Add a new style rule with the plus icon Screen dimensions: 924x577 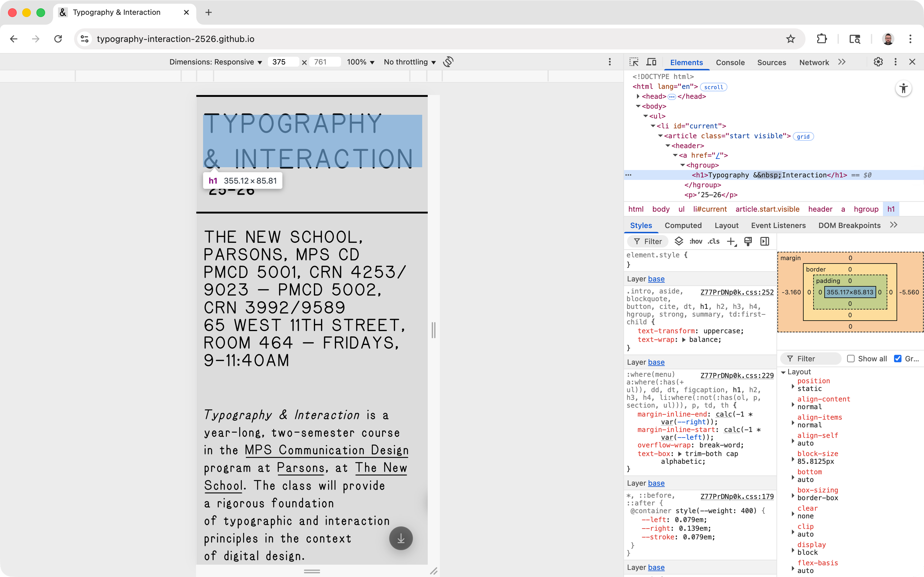731,241
